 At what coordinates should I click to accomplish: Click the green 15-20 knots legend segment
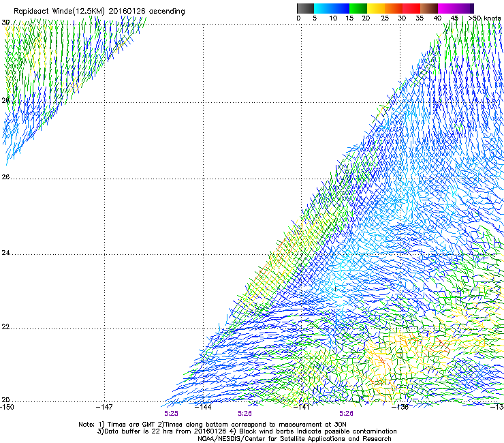(x=358, y=8)
